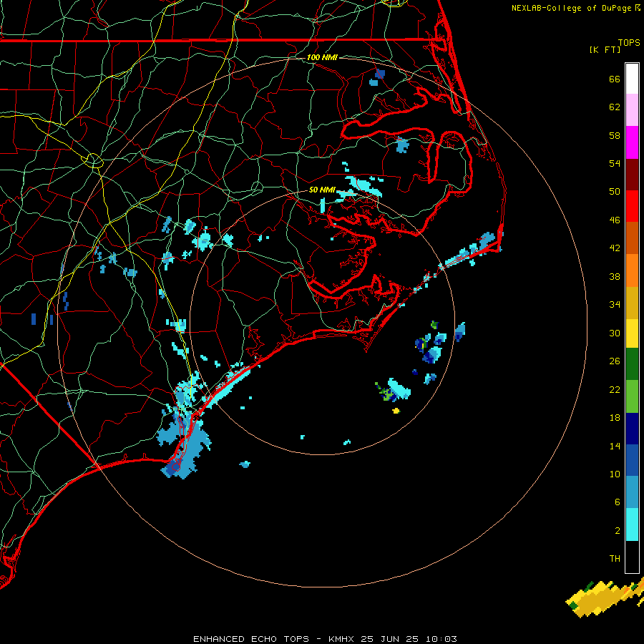Click the white 66 K FT color swatch

click(632, 79)
